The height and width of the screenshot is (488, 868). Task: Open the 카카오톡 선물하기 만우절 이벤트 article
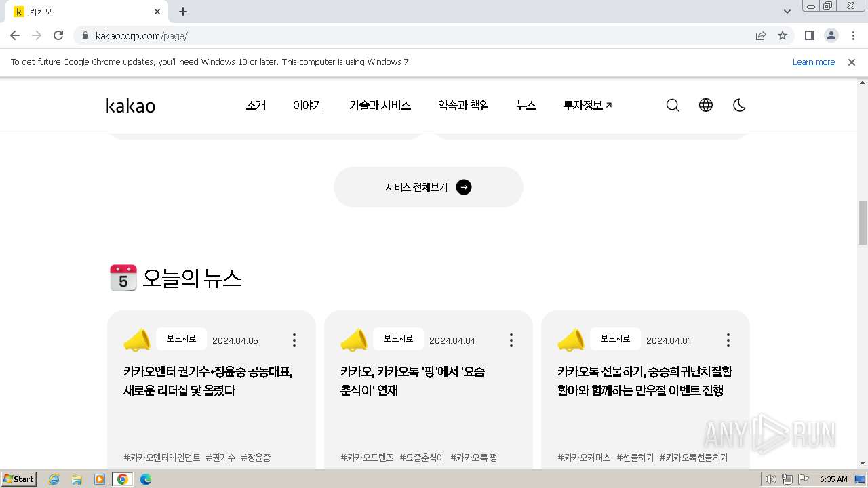[645, 381]
